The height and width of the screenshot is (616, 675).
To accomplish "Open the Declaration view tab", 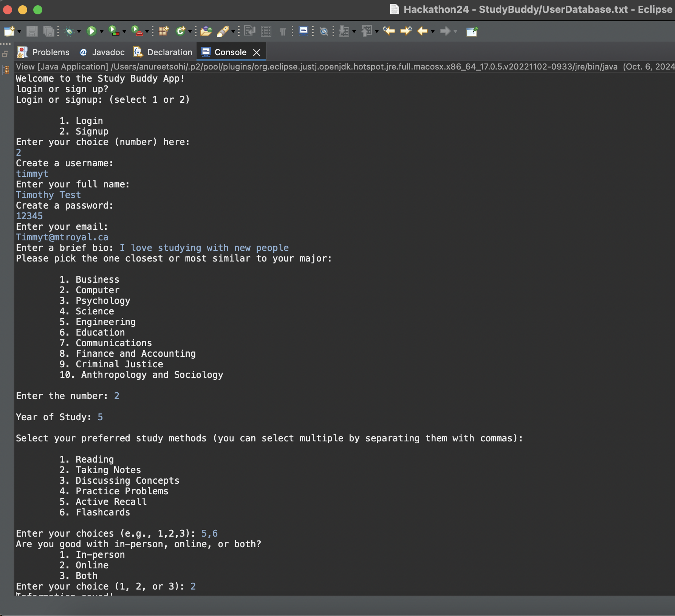I will tap(163, 52).
